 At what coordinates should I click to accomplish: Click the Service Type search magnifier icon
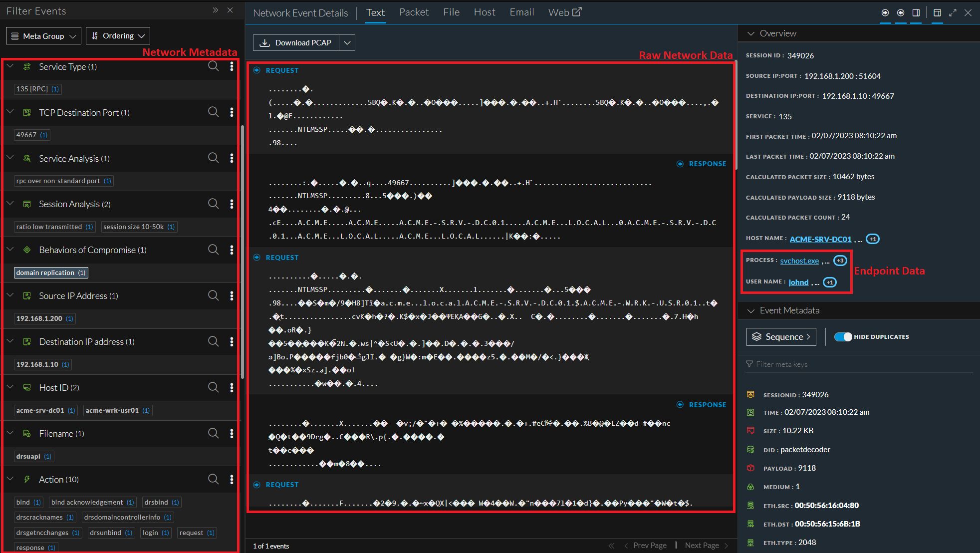(213, 66)
